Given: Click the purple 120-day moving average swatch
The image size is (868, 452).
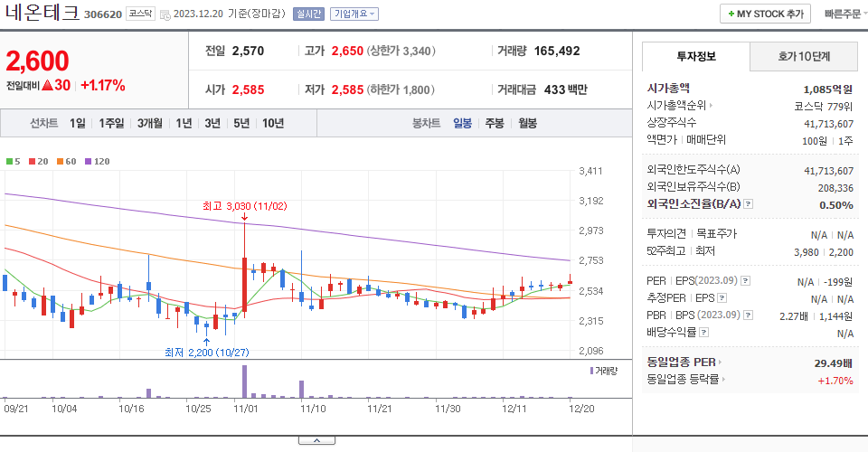Looking at the screenshot, I should tap(88, 162).
